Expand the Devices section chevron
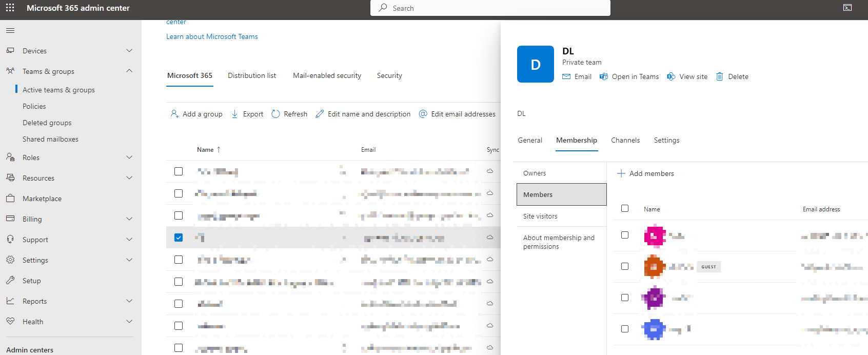 pyautogui.click(x=129, y=50)
